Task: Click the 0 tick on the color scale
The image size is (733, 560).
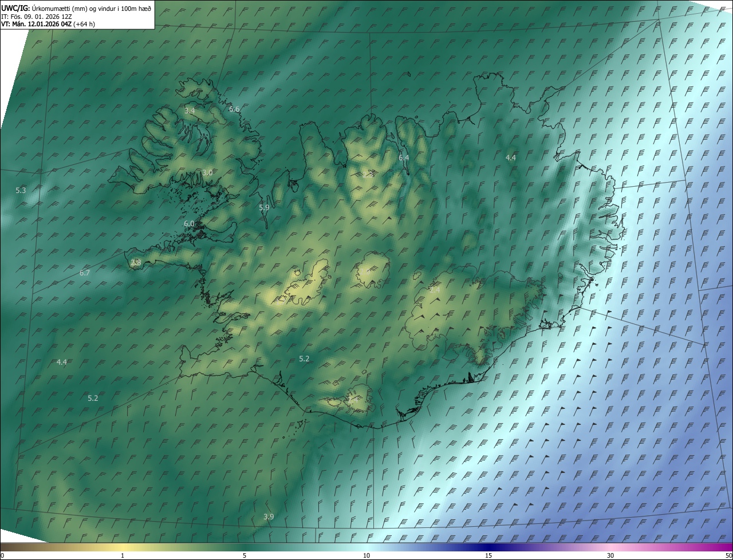Action: click(x=2, y=555)
